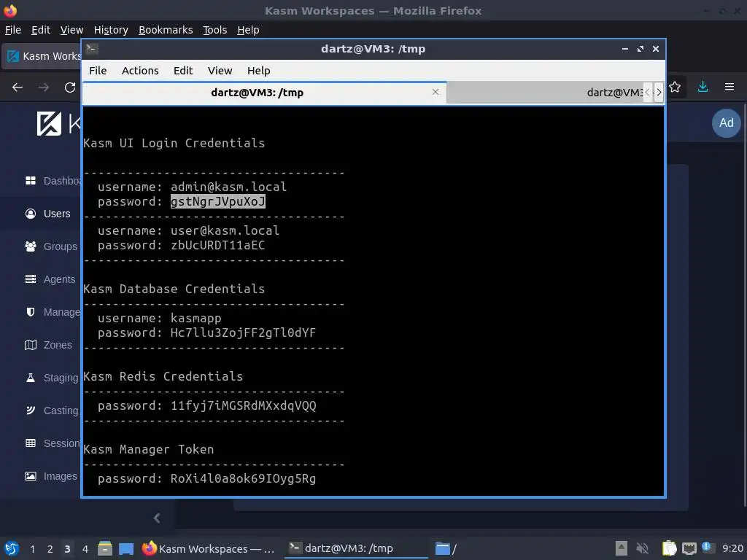This screenshot has height=560, width=747.
Task: Click the clock showing 9:20
Action: click(732, 548)
